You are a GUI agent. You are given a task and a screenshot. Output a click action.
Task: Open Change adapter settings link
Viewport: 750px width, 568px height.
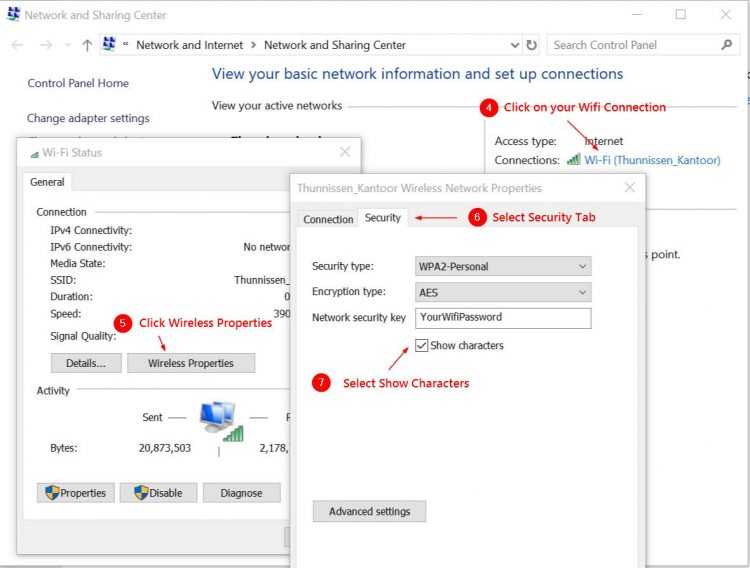[88, 118]
